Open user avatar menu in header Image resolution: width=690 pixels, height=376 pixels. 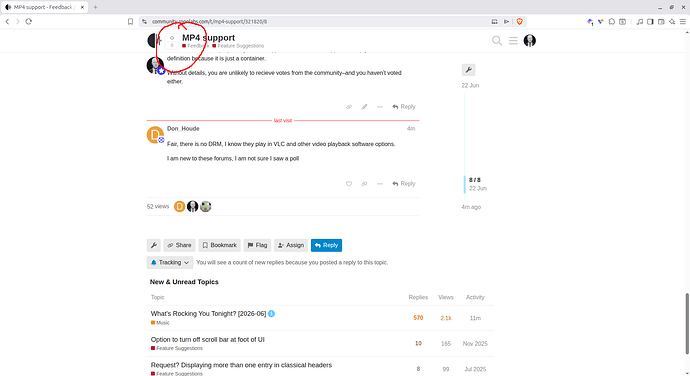(x=530, y=41)
